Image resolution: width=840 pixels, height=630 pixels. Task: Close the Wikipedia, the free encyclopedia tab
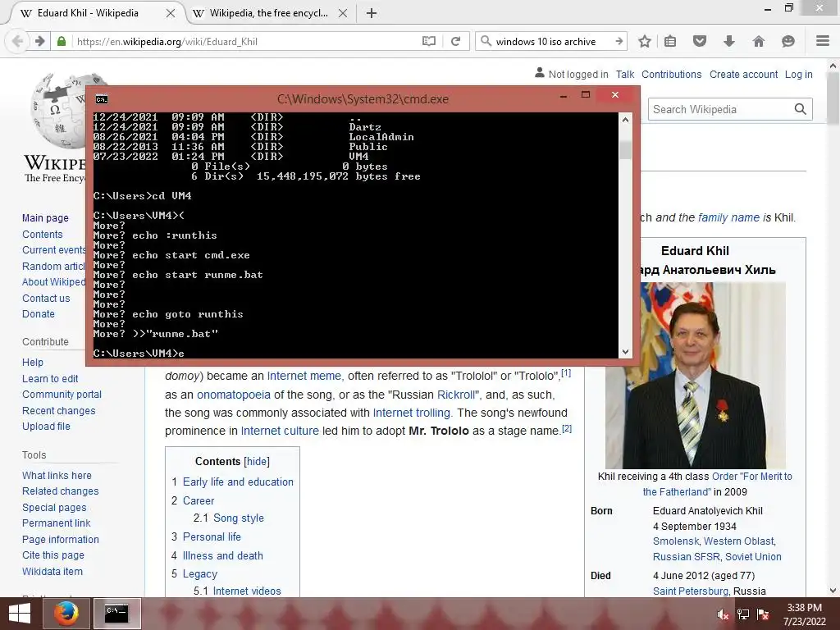(343, 13)
